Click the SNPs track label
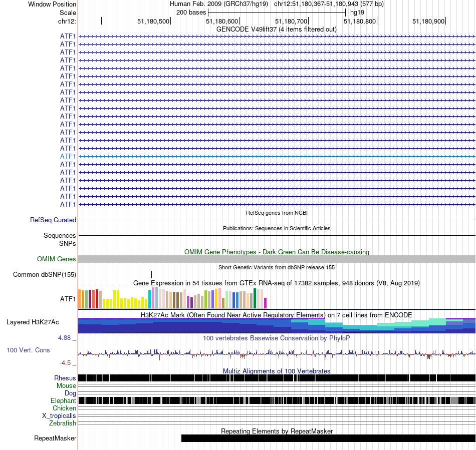The height and width of the screenshot is (450, 476). point(68,243)
